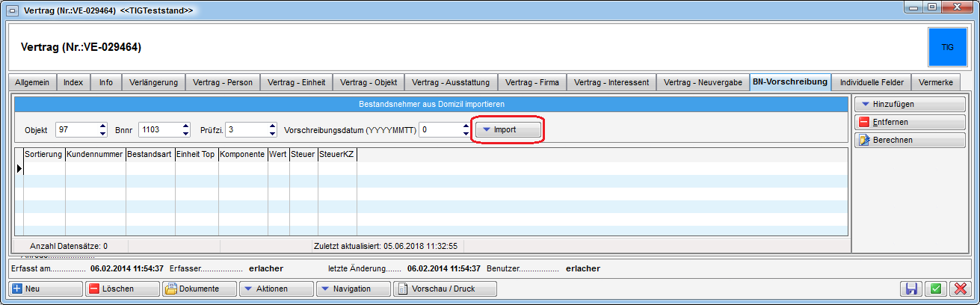This screenshot has height=305, width=980.
Task: Close the Vertrag window
Action: (958, 7)
